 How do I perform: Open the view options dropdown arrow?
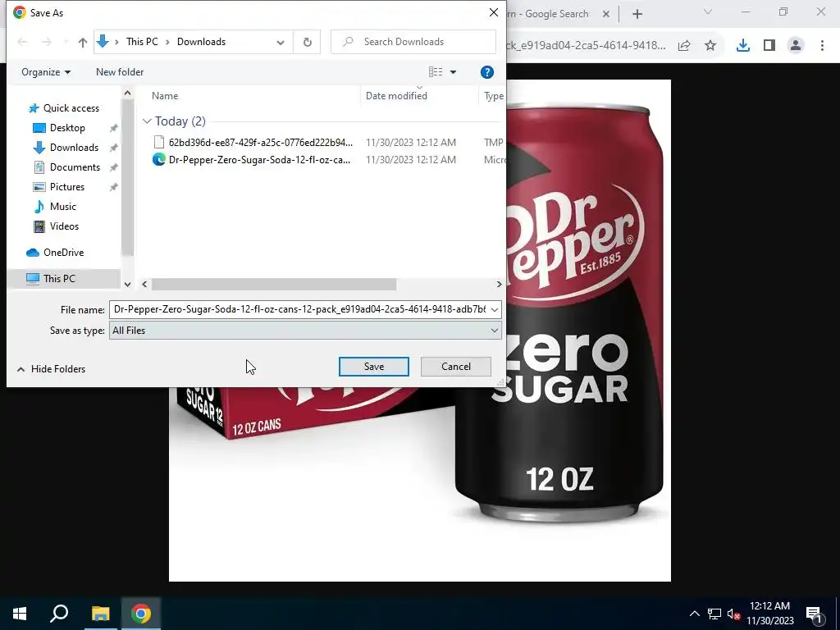coord(453,72)
